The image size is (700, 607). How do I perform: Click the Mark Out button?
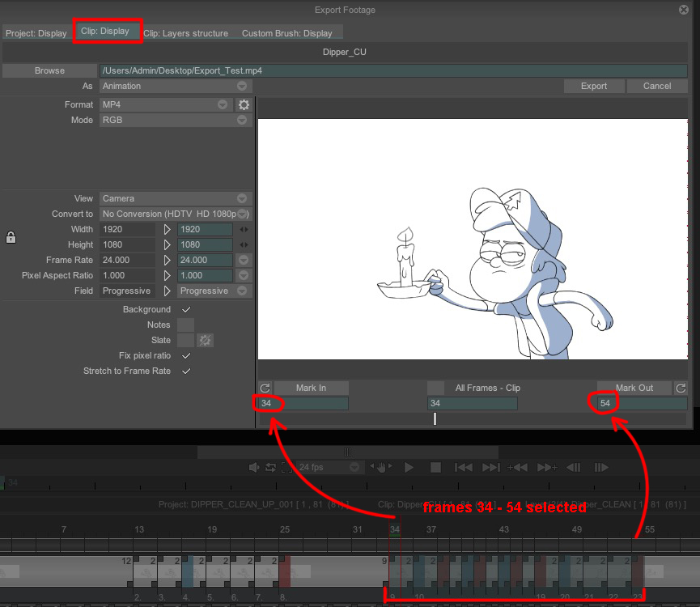coord(634,388)
